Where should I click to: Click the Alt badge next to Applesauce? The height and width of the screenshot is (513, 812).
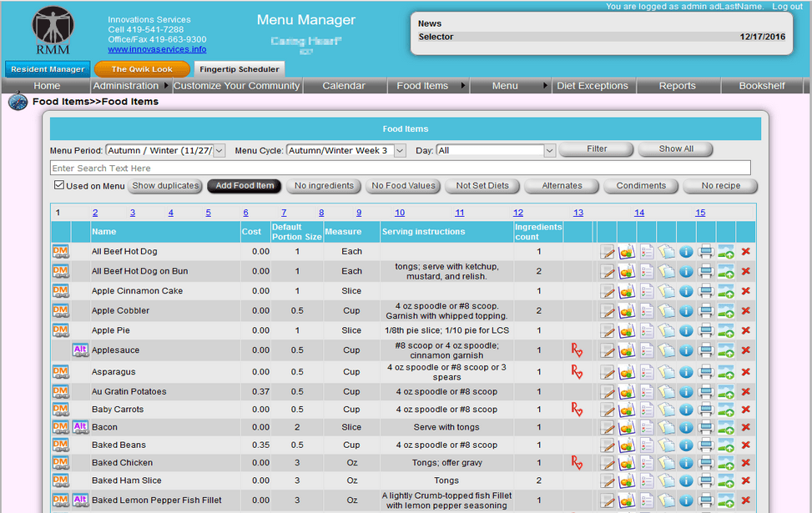tap(80, 350)
